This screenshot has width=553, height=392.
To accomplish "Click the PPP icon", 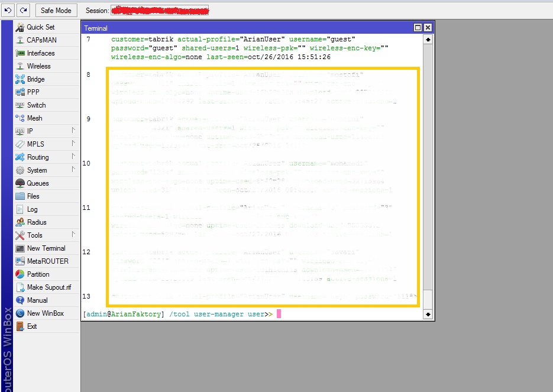I will pyautogui.click(x=20, y=92).
